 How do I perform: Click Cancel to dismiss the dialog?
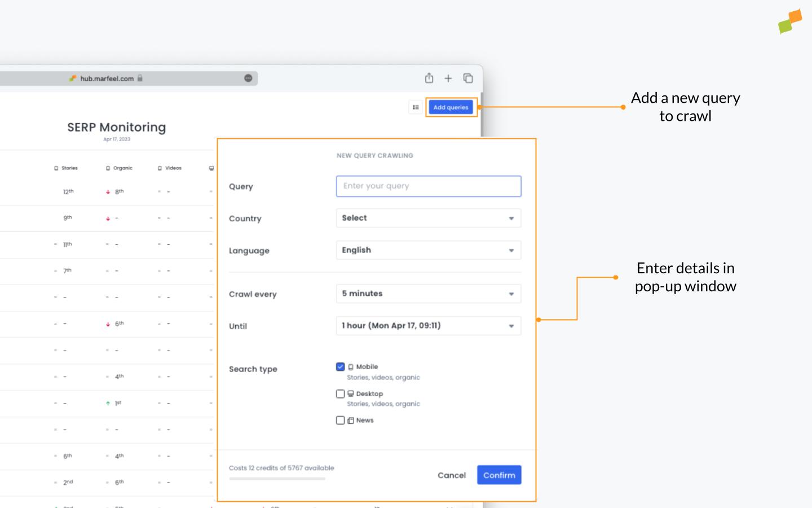coord(451,475)
